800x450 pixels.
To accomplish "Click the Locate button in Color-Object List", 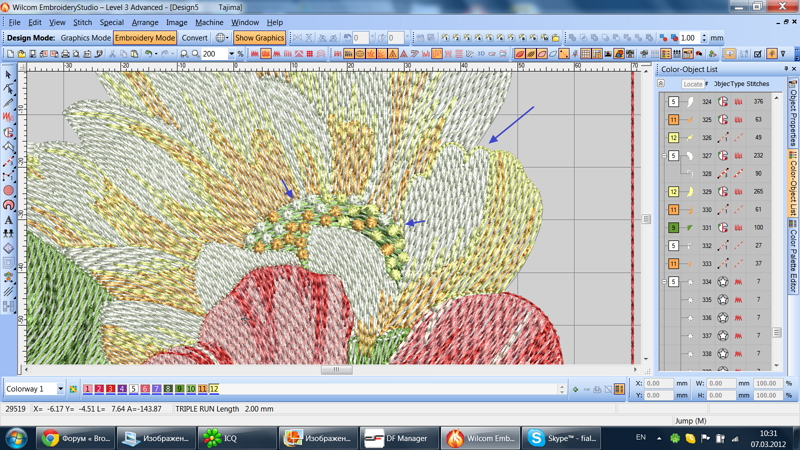I will click(x=692, y=84).
